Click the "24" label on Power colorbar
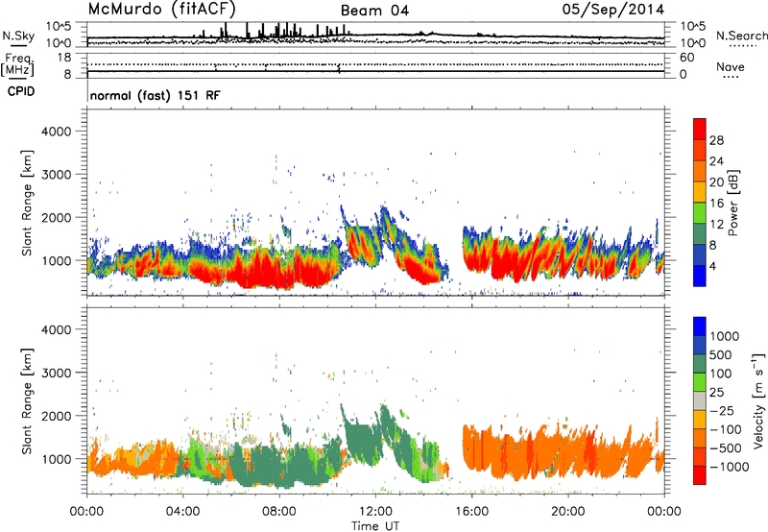Image resolution: width=768 pixels, height=532 pixels. pos(716,161)
